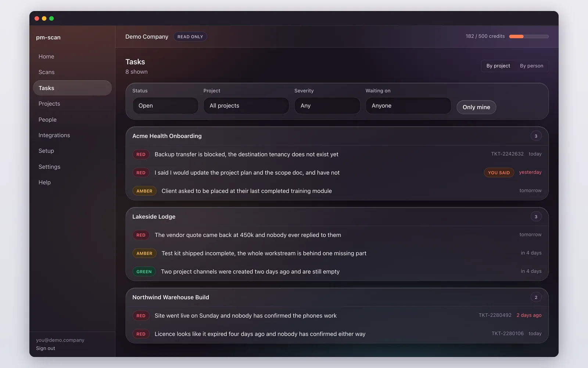The height and width of the screenshot is (368, 588).
Task: Click the GREEN severity badge
Action: point(144,272)
